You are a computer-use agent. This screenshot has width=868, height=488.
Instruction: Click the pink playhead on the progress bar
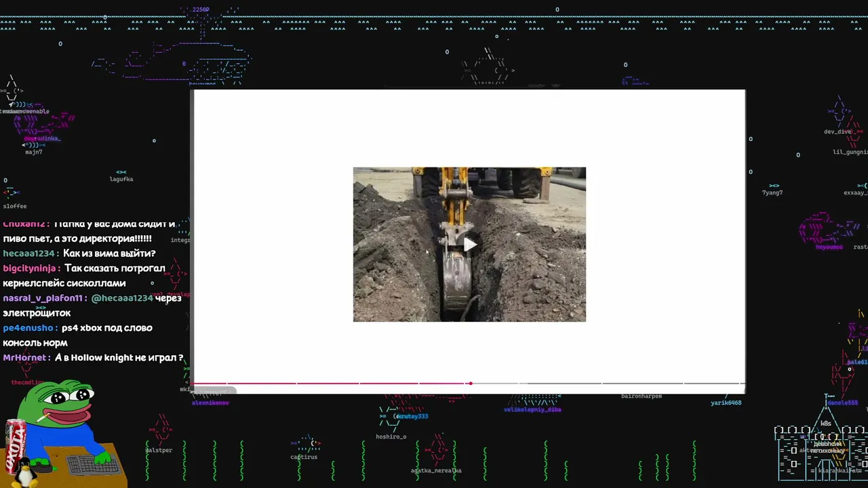[470, 384]
